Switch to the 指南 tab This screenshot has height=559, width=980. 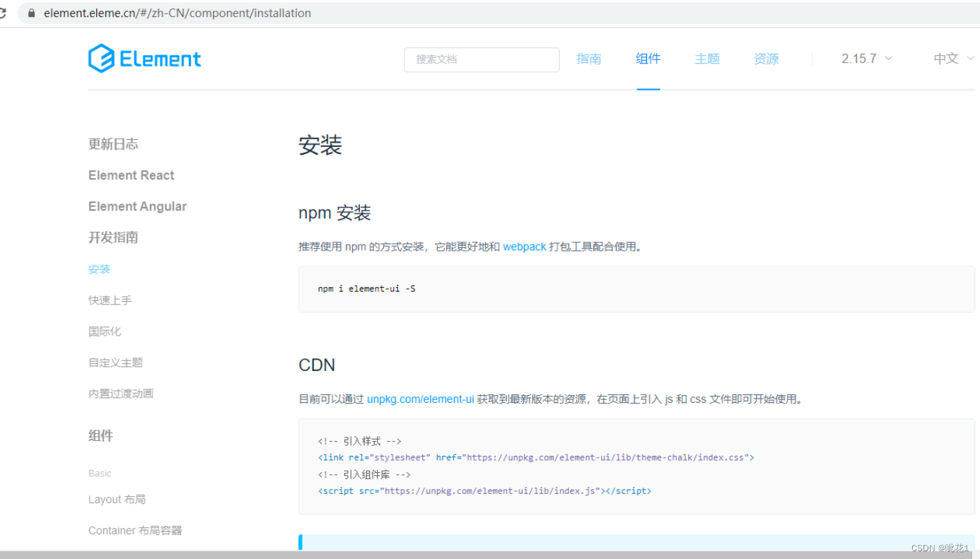(589, 59)
